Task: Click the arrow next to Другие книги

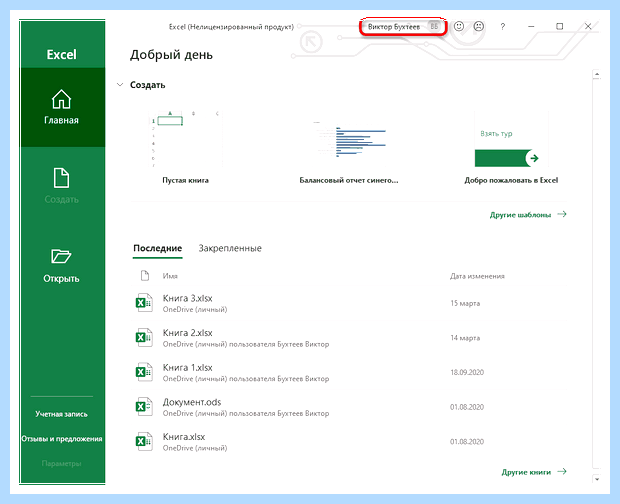Action: click(x=562, y=472)
